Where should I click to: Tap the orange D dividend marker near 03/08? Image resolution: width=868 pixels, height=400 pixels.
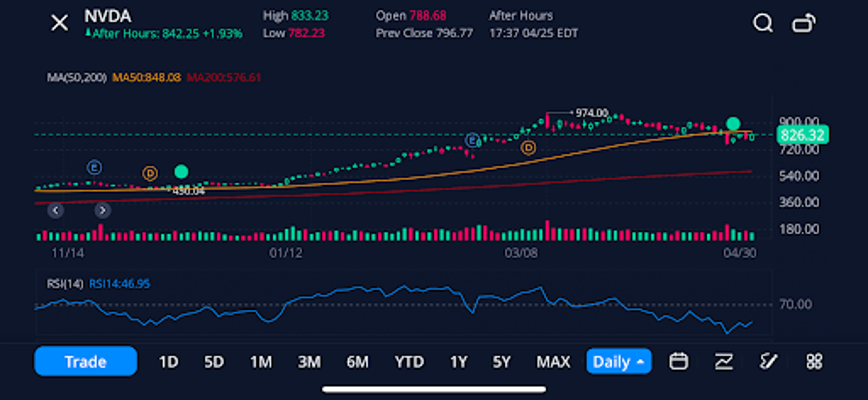click(528, 148)
